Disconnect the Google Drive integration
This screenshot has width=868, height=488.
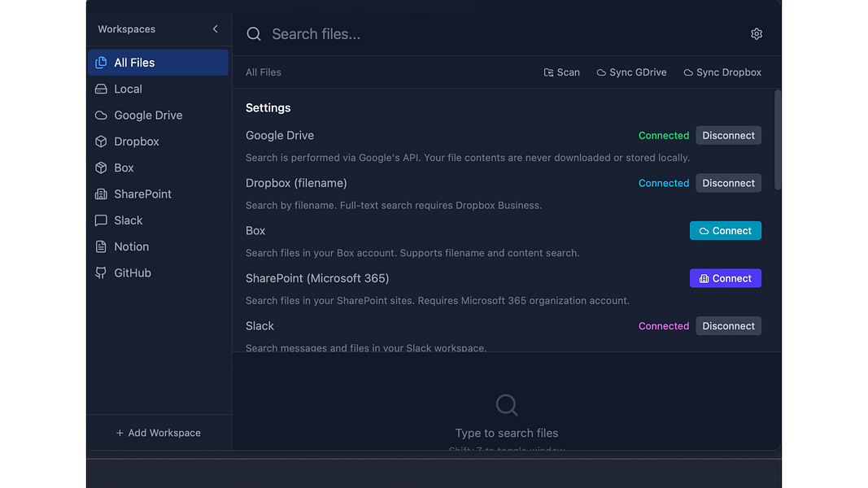[x=728, y=135]
